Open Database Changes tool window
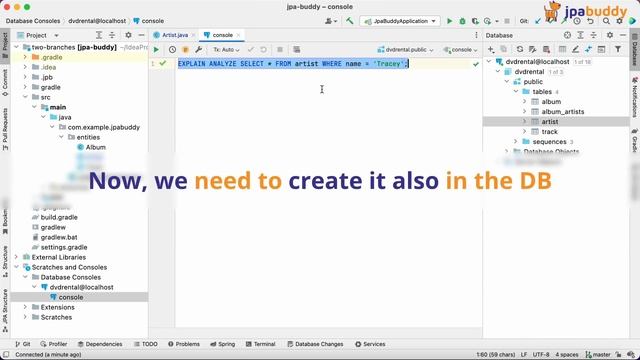This screenshot has height=360, width=640. click(x=315, y=344)
